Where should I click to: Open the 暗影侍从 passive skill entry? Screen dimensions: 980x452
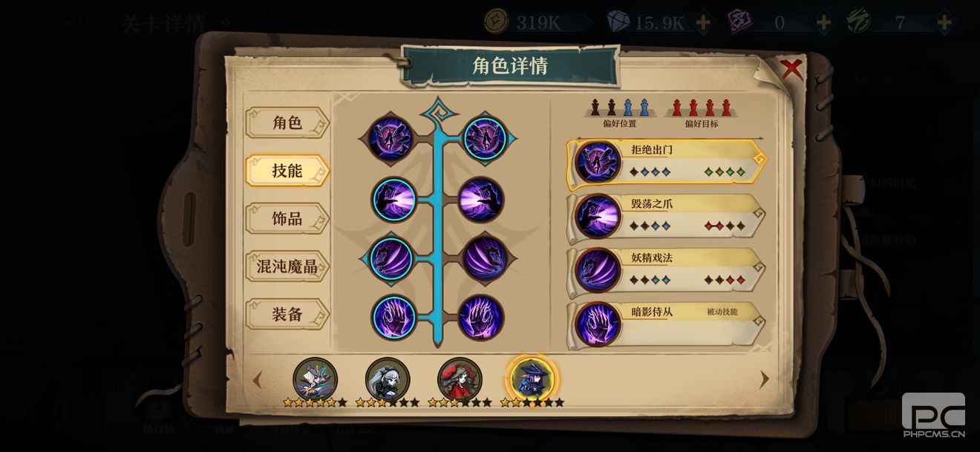click(x=667, y=324)
